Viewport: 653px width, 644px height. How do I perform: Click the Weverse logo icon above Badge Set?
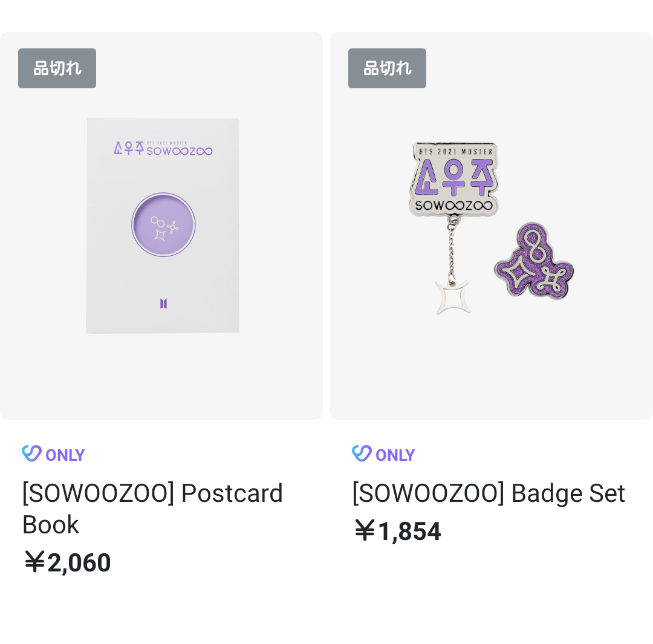(x=361, y=454)
